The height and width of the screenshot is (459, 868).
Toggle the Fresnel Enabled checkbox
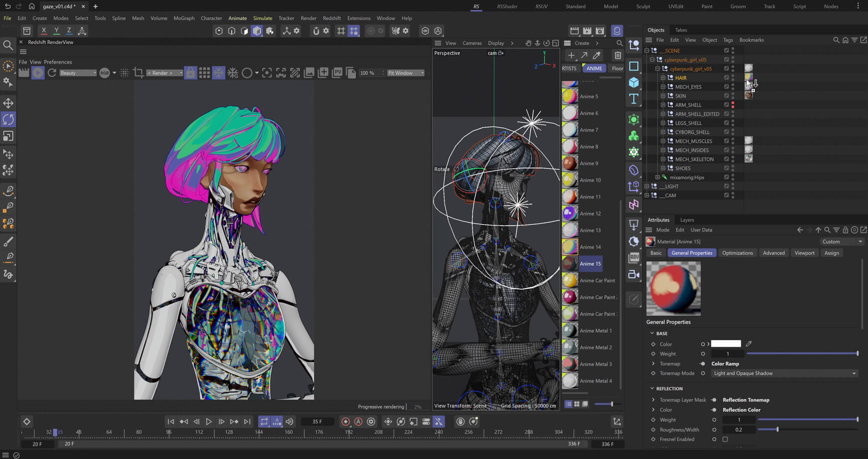[725, 440]
